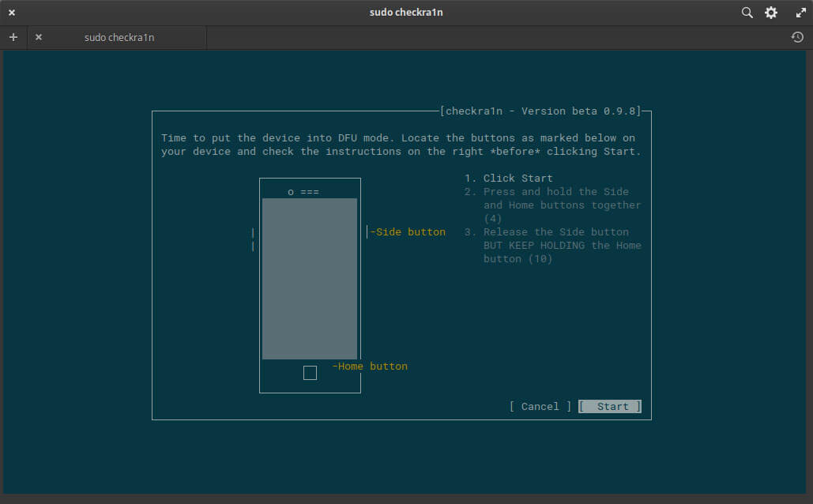Viewport: 813px width, 504px height.
Task: Click the phone speaker 'o ===' symbol
Action: (x=303, y=192)
